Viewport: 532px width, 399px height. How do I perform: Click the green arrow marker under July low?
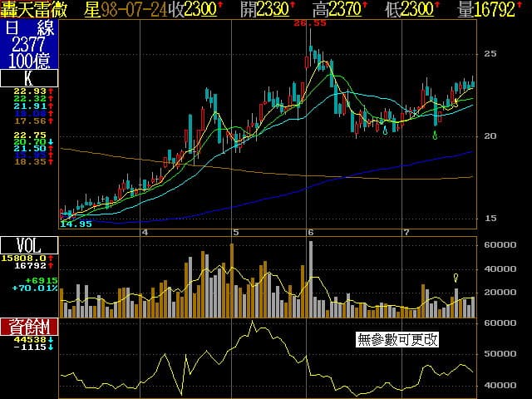pyautogui.click(x=436, y=134)
